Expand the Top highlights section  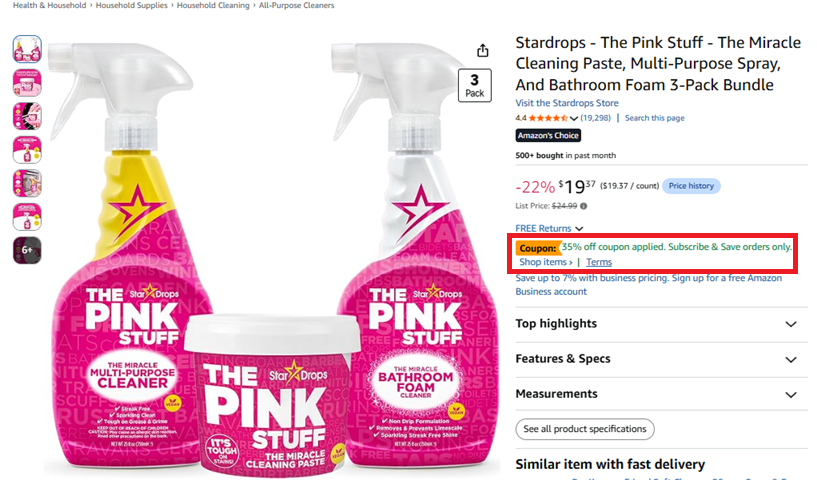pos(661,324)
